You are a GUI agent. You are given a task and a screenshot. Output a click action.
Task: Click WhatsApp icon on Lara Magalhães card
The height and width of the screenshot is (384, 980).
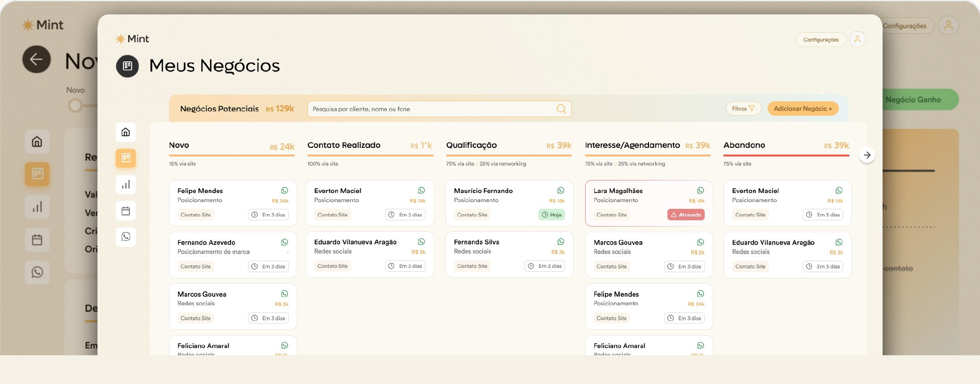(x=700, y=191)
